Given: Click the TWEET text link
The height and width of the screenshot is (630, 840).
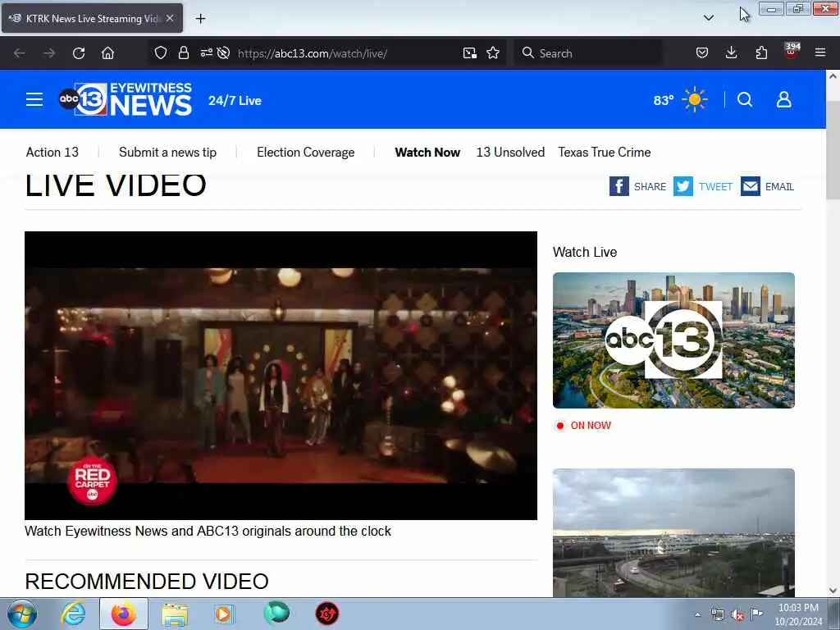Looking at the screenshot, I should 715,186.
